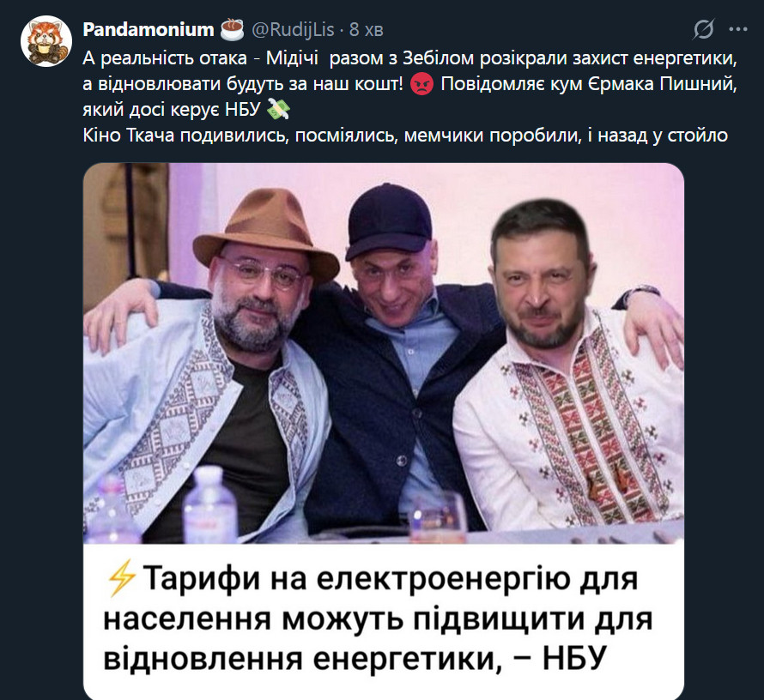Click the Grok explain-post slashed circle icon
This screenshot has height=700, width=764.
[704, 29]
